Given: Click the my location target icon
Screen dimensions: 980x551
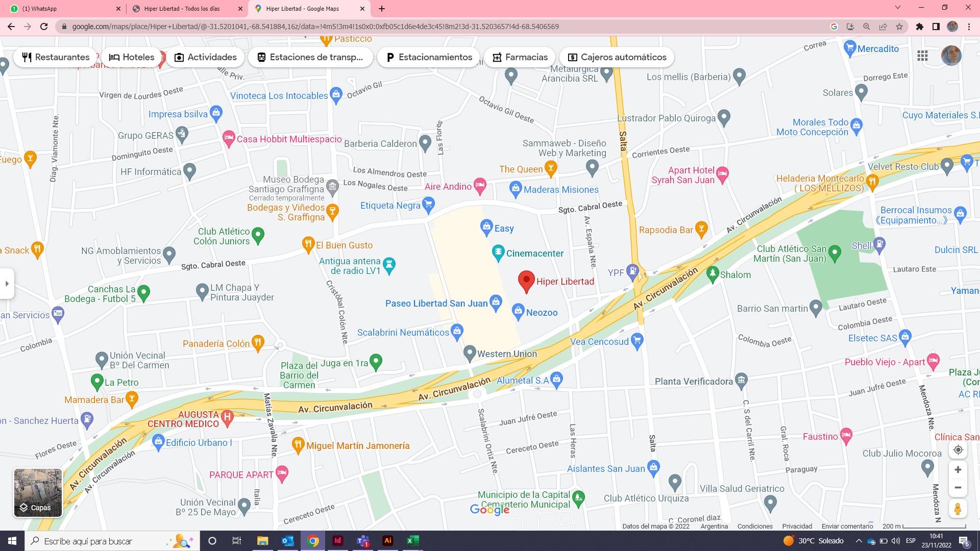Looking at the screenshot, I should point(958,450).
